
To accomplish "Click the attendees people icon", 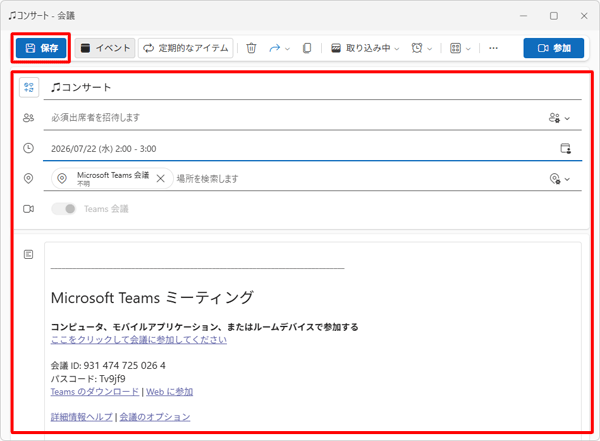I will (28, 118).
